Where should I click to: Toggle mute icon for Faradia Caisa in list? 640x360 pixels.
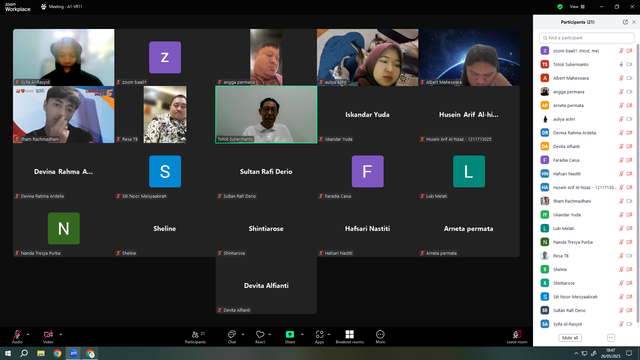click(x=621, y=160)
